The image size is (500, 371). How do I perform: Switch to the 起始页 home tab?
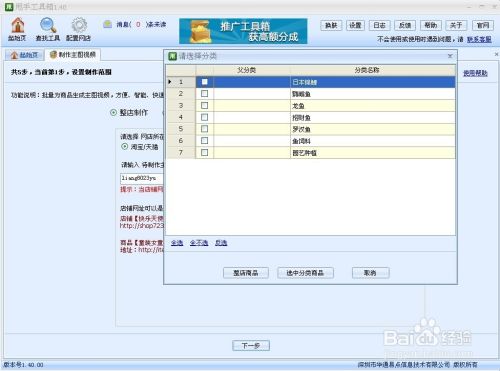24,55
